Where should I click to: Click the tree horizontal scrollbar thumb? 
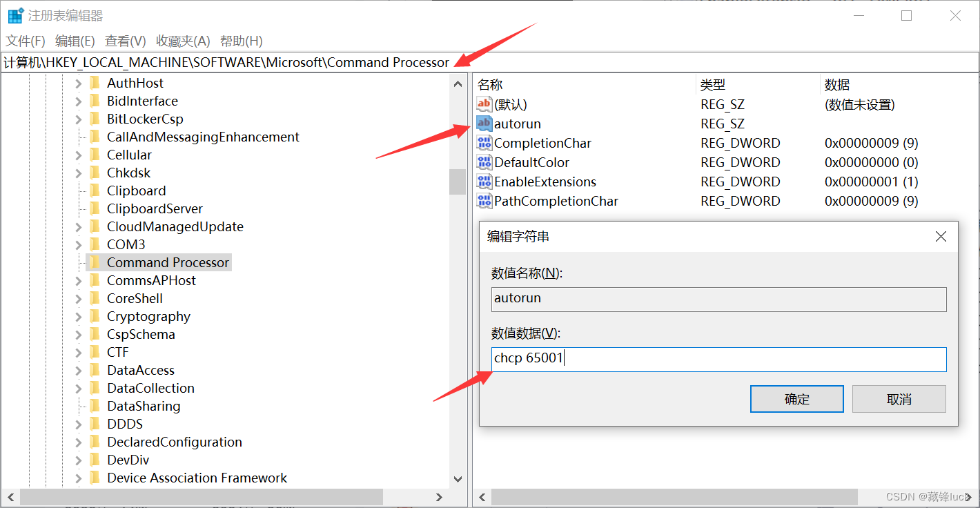[201, 497]
